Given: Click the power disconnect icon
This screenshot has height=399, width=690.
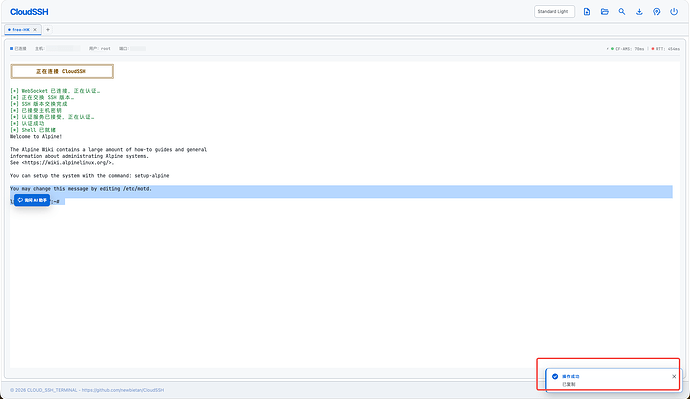Looking at the screenshot, I should (674, 12).
